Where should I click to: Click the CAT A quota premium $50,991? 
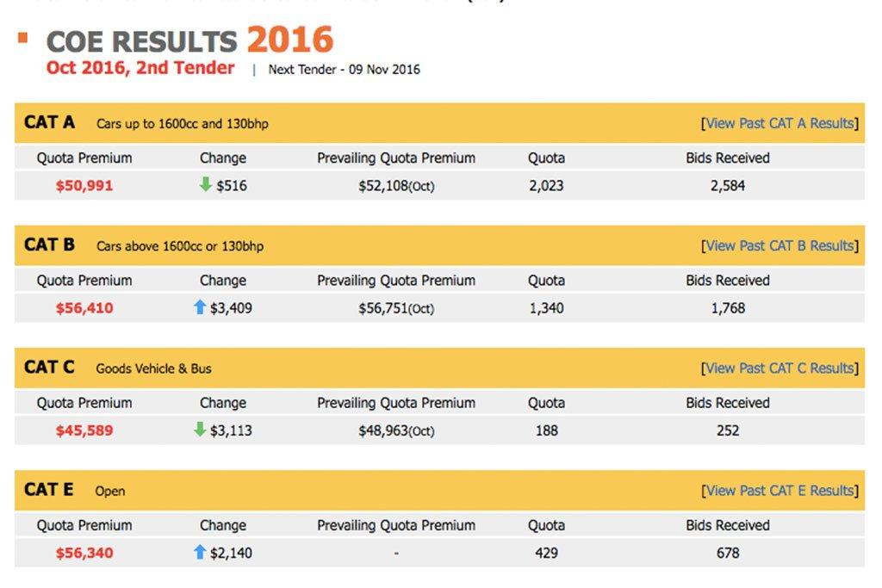(84, 185)
